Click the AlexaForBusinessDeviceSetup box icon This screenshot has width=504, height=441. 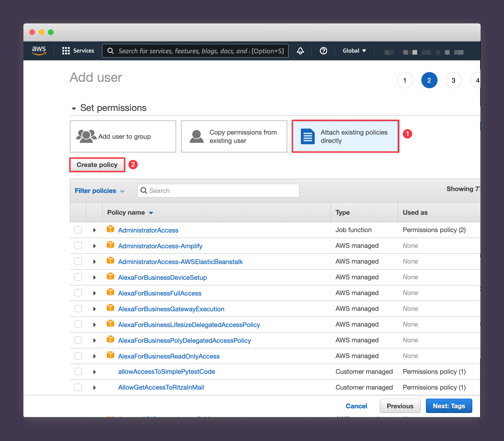110,276
